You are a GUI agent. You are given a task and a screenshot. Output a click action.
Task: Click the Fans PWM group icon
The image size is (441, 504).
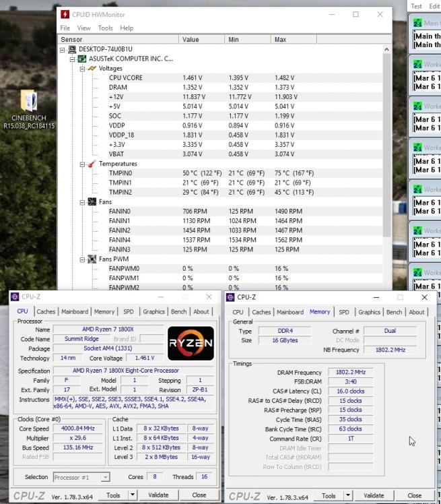click(92, 259)
